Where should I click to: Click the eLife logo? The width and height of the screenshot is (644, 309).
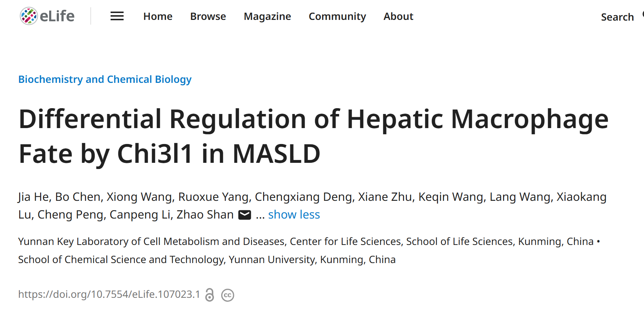(47, 16)
